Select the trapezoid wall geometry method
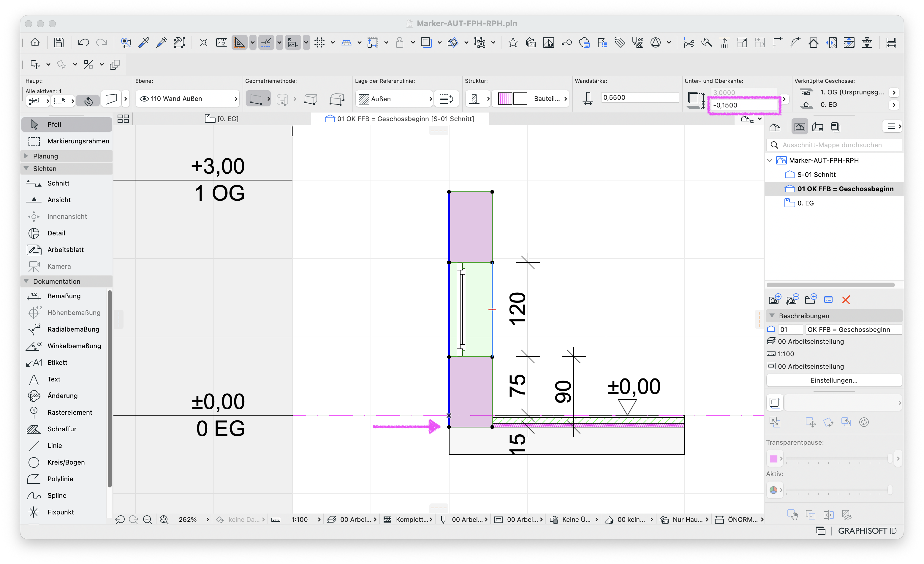Image resolution: width=924 pixels, height=564 pixels. point(311,99)
